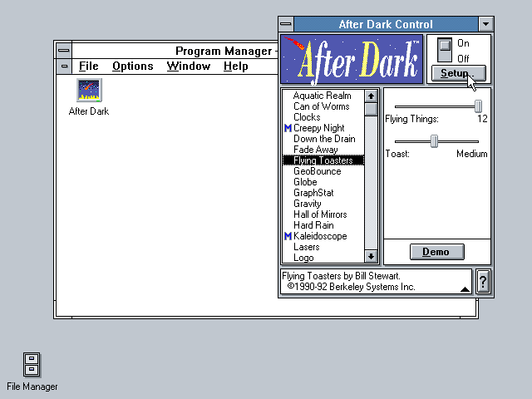The image size is (532, 399).
Task: Click the Setup button
Action: click(457, 73)
